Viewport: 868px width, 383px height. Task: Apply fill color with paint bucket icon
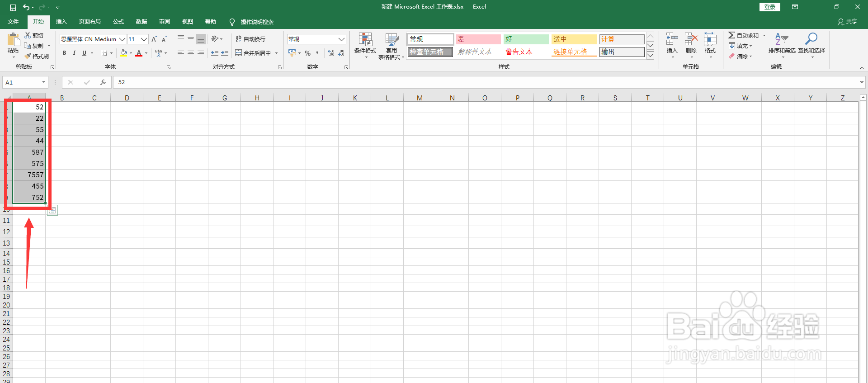(x=123, y=53)
